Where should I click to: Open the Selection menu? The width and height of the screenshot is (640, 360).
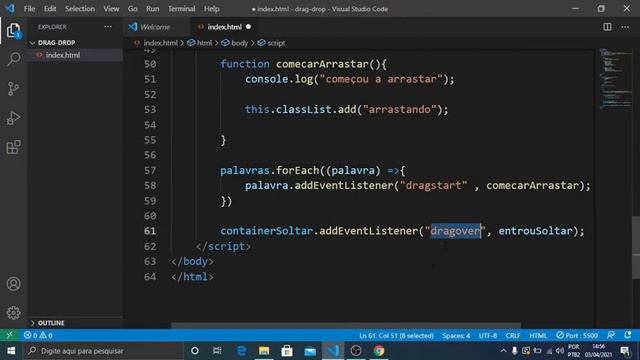coord(80,9)
